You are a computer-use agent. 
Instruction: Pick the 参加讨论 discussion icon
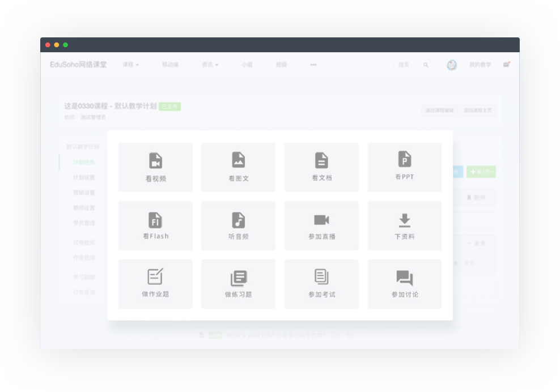pyautogui.click(x=405, y=278)
